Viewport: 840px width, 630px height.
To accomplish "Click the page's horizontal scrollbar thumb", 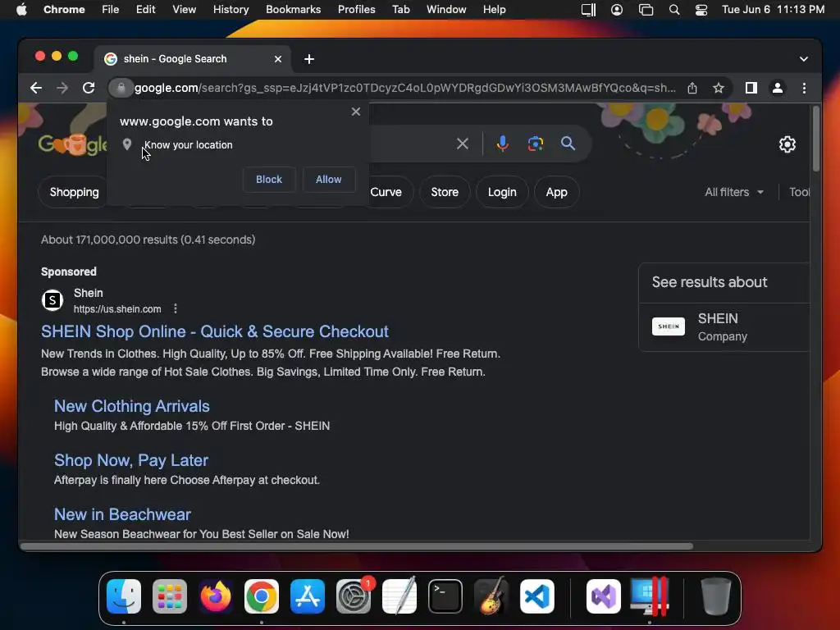I will tap(357, 546).
